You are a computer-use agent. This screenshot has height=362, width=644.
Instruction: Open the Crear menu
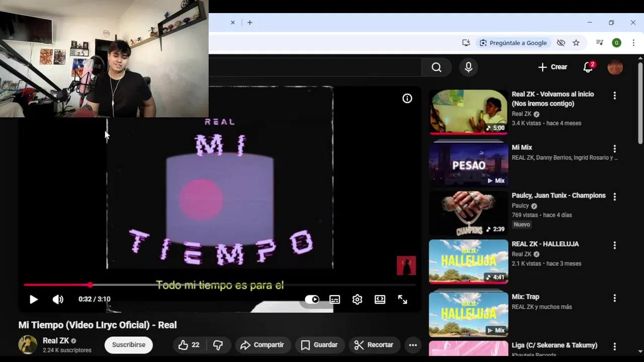coord(552,67)
